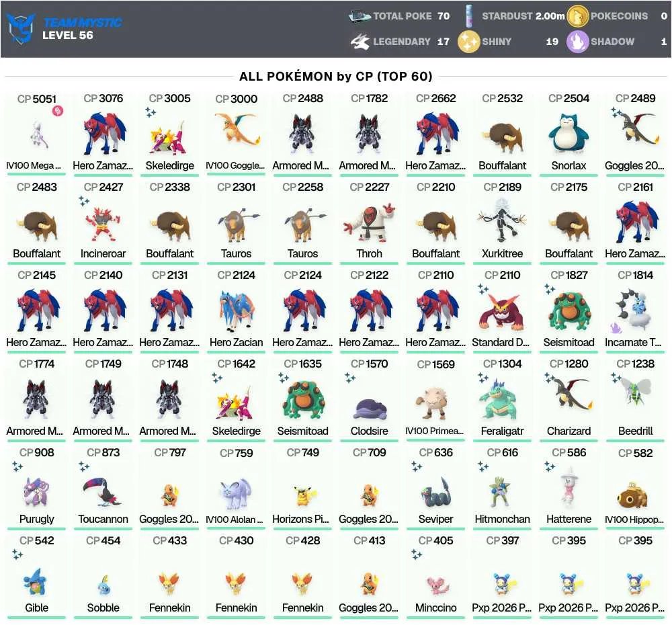
Task: Open the Clodsire sprite
Action: tap(369, 409)
